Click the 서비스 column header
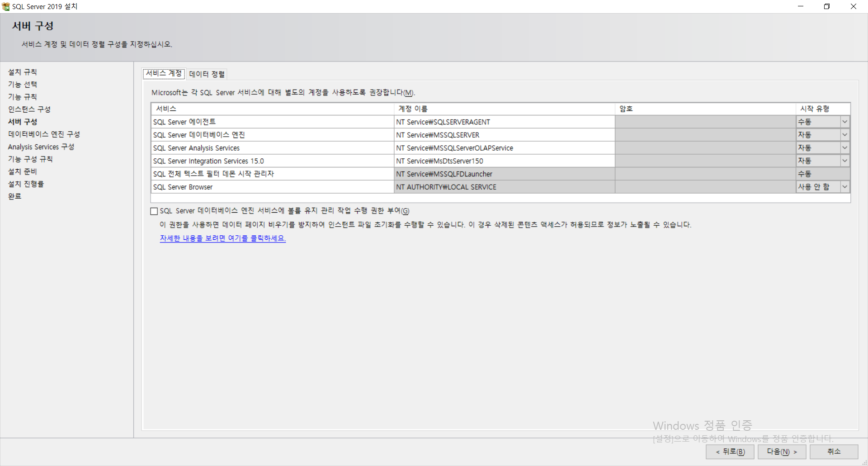 (x=273, y=109)
